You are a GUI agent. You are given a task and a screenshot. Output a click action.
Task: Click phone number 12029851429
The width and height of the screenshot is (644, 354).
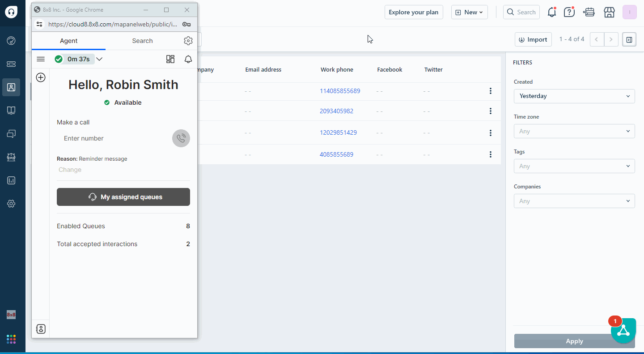[338, 132]
